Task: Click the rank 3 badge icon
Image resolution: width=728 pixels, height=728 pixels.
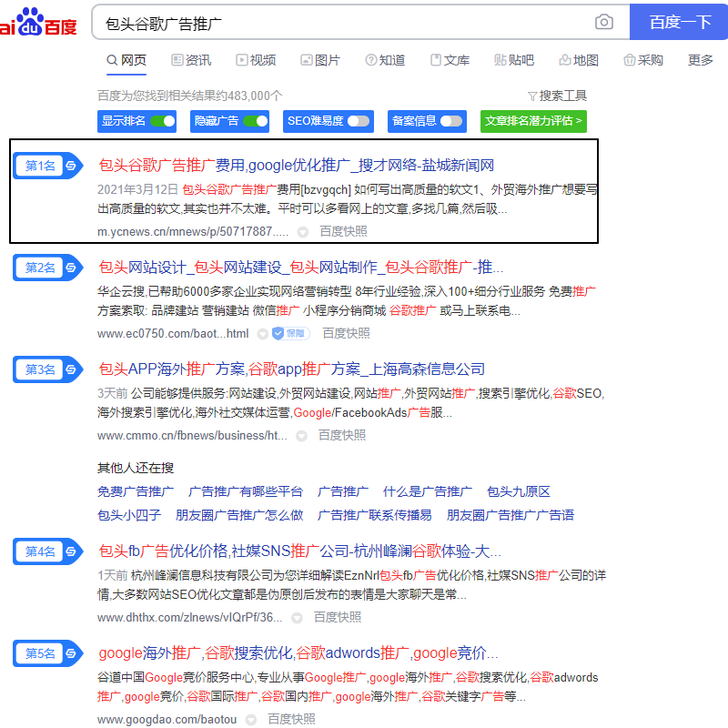Action: point(48,369)
